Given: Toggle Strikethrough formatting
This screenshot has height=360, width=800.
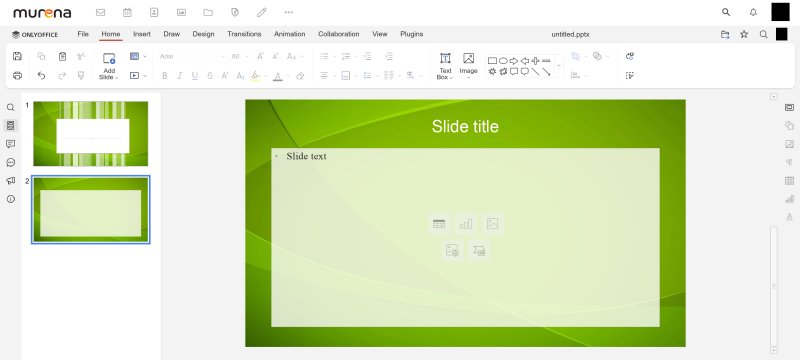Looking at the screenshot, I should point(210,75).
